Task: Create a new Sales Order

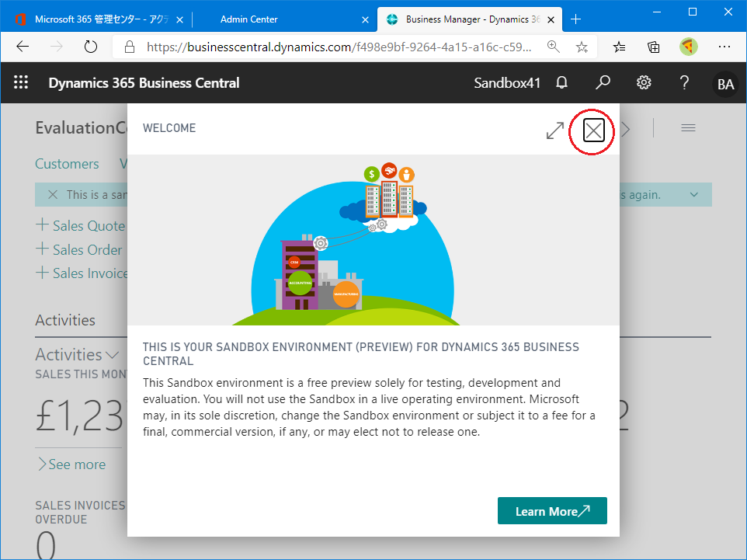Action: [79, 249]
